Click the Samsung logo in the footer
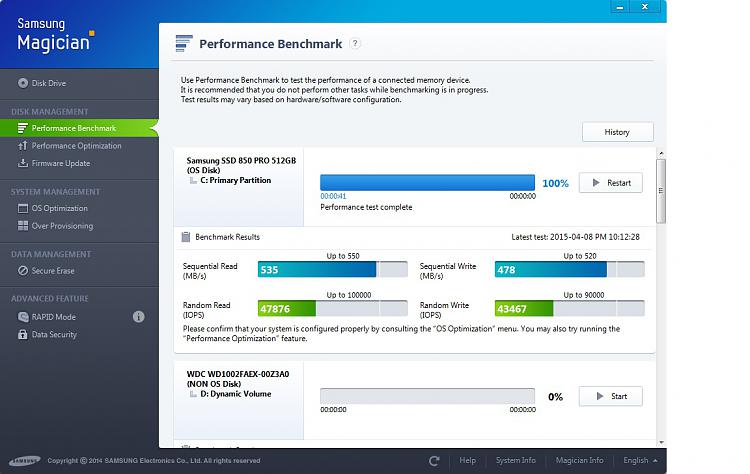750x474 pixels. [x=24, y=461]
